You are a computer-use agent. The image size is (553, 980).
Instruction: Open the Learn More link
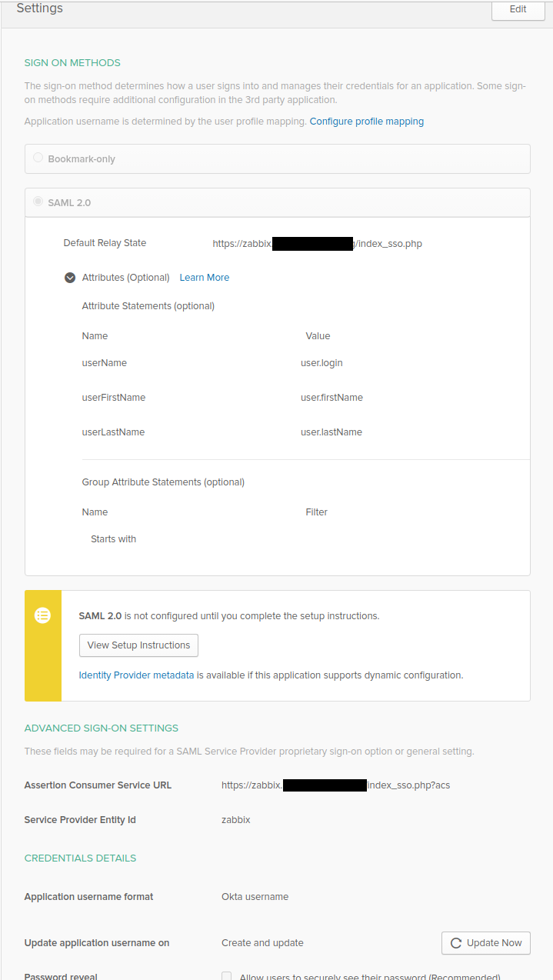click(204, 278)
